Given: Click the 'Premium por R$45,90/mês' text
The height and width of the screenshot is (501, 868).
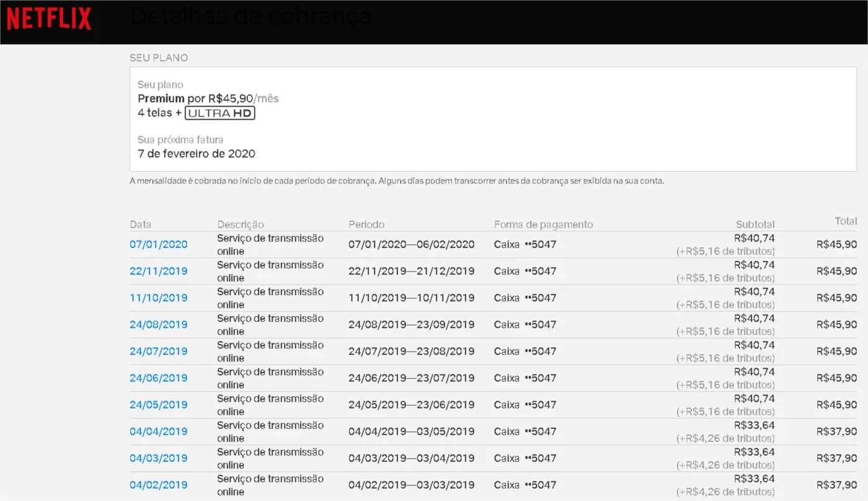Looking at the screenshot, I should pos(208,99).
